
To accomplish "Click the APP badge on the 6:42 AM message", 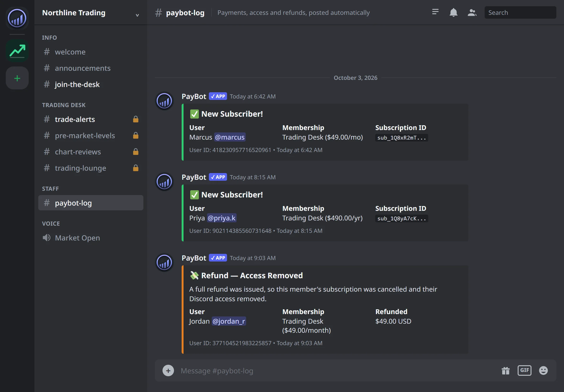I will click(x=218, y=96).
